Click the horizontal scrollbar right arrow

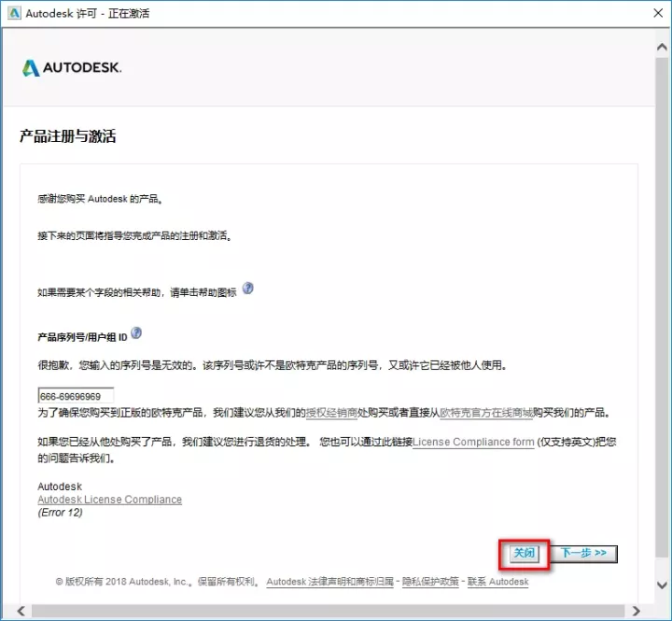point(637,611)
